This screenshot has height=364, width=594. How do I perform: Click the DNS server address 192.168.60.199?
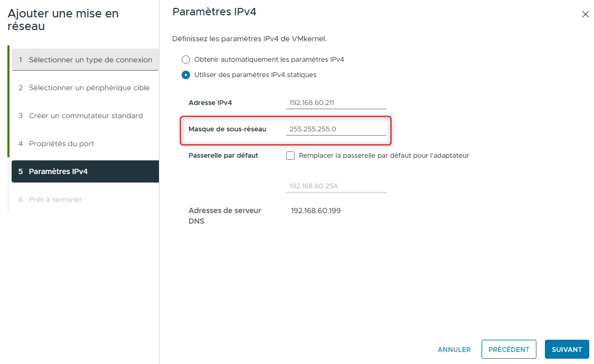tap(316, 211)
